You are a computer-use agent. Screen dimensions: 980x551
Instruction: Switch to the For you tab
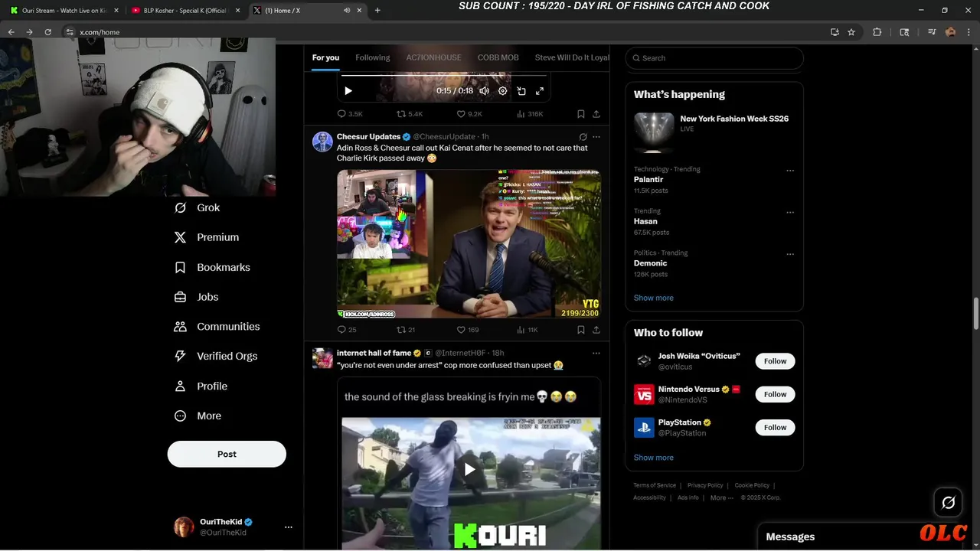[325, 57]
